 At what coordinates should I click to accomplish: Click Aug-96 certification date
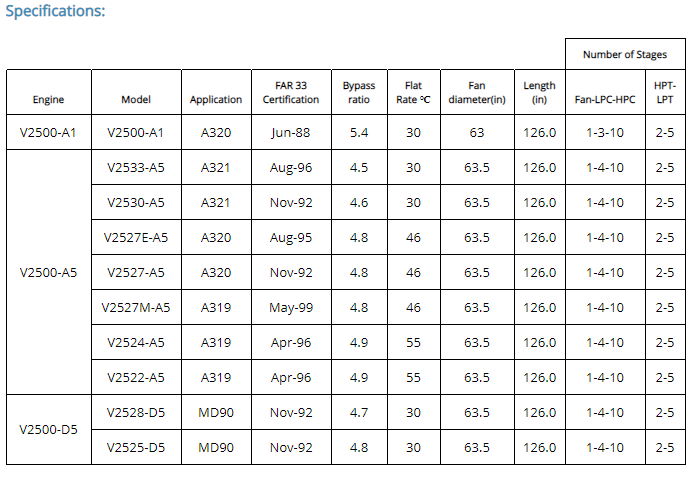click(291, 168)
